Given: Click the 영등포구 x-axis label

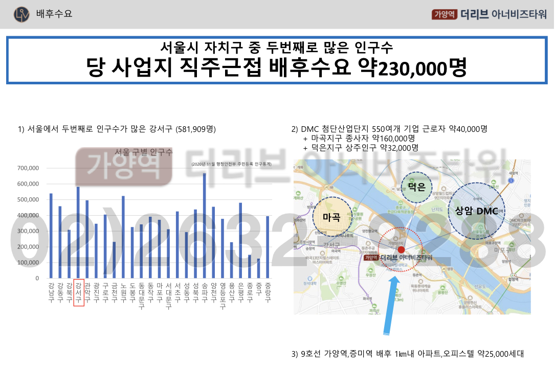Looking at the screenshot, I should (223, 296).
